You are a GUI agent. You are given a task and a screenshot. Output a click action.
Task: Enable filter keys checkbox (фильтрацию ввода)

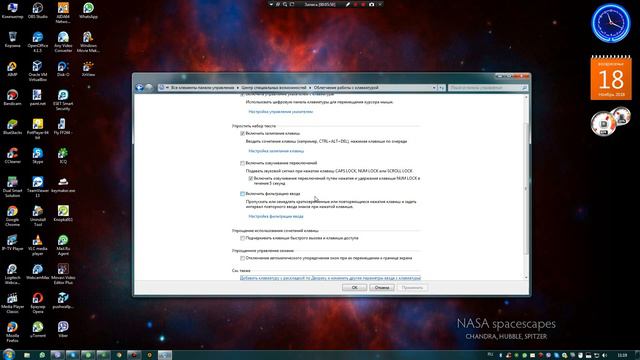[242, 194]
